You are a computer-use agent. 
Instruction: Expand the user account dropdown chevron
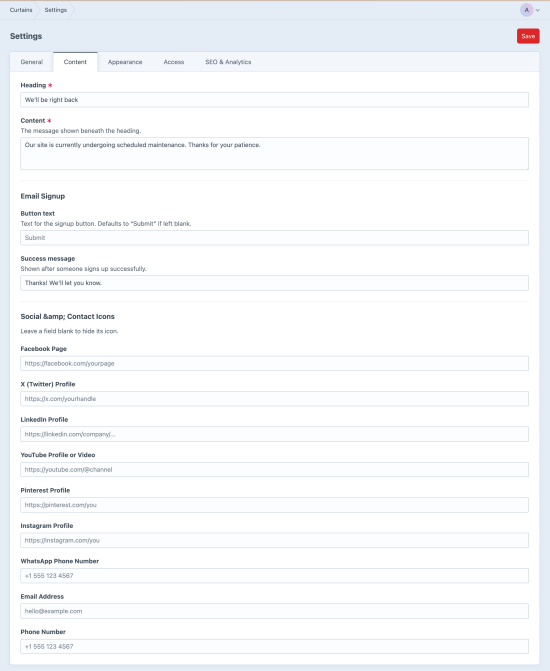coord(538,10)
